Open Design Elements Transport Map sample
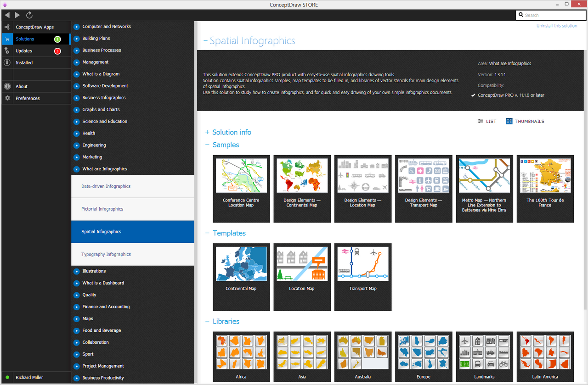The height and width of the screenshot is (385, 588). pos(424,189)
